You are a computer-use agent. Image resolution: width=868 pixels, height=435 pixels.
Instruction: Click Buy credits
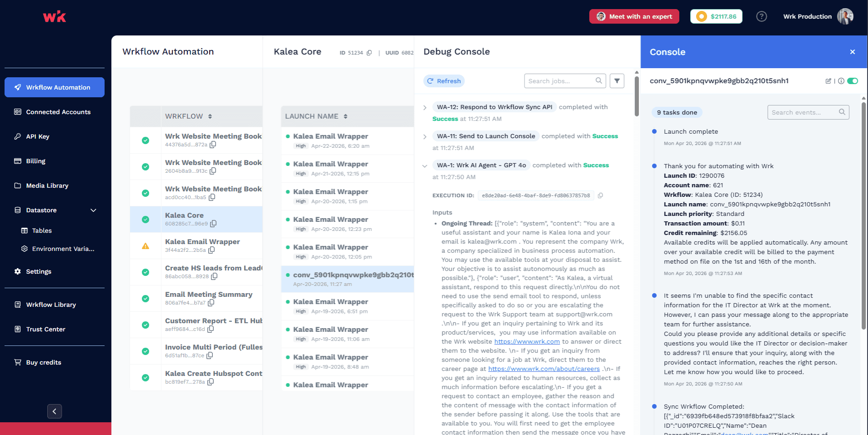(55, 362)
